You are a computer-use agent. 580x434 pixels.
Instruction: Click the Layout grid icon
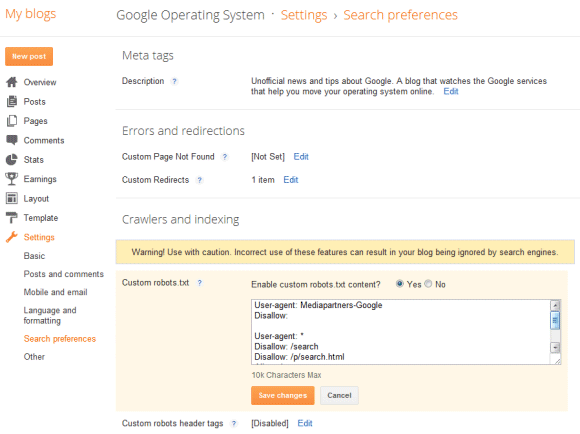pyautogui.click(x=12, y=198)
